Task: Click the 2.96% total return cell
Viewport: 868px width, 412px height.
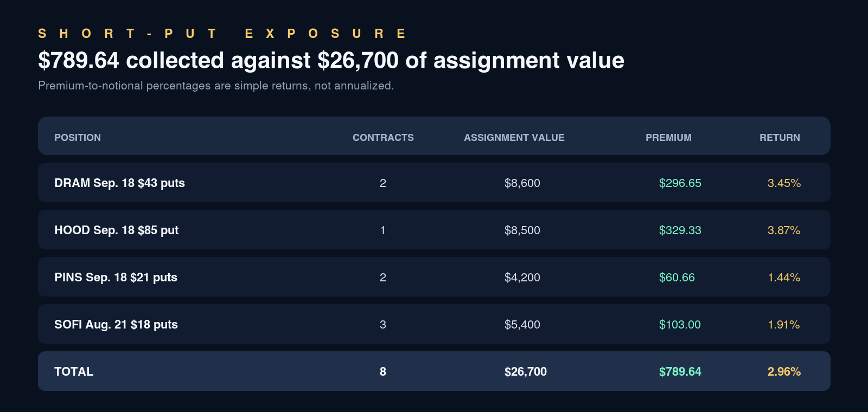Action: click(784, 372)
